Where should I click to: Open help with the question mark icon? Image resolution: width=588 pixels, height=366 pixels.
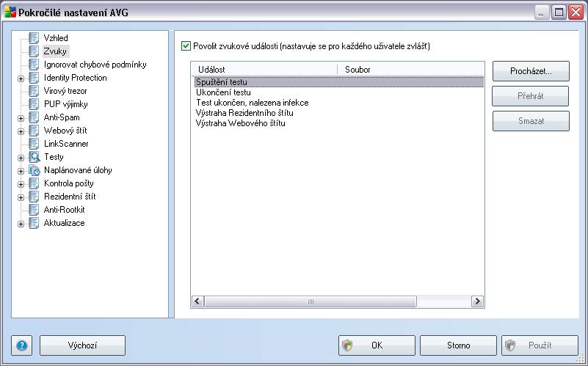tap(22, 345)
